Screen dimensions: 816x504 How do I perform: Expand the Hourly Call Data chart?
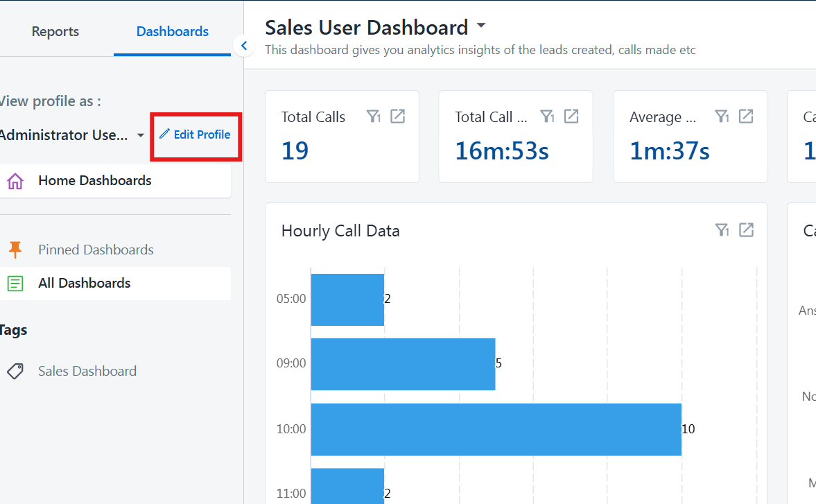(x=746, y=230)
